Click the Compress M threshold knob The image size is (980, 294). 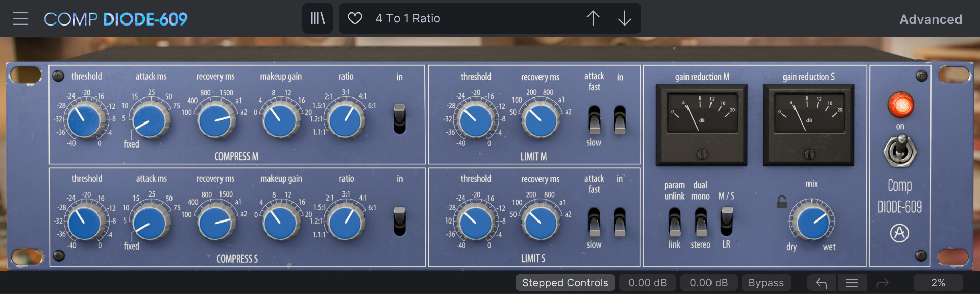[84, 120]
